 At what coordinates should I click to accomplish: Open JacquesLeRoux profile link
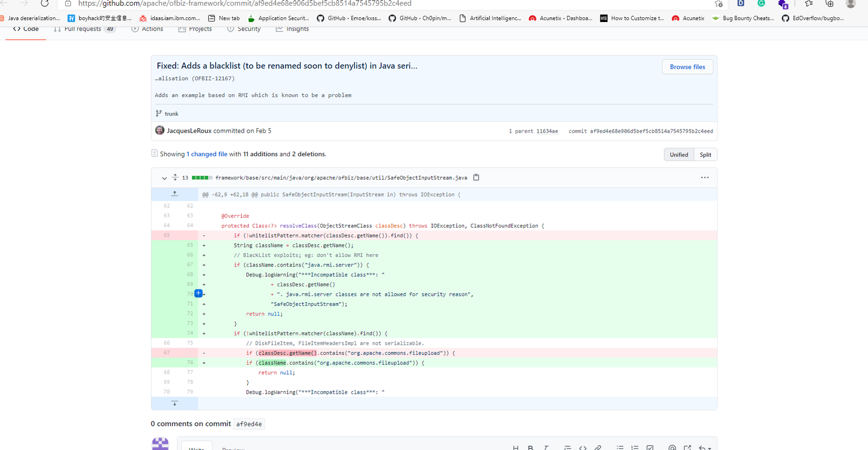click(189, 131)
